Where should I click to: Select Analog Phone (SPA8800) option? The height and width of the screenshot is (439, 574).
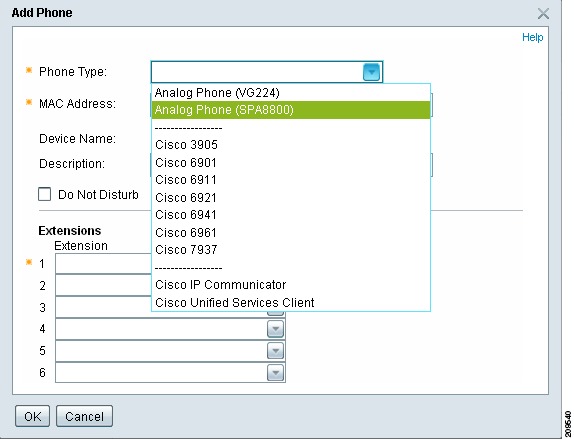[291, 110]
